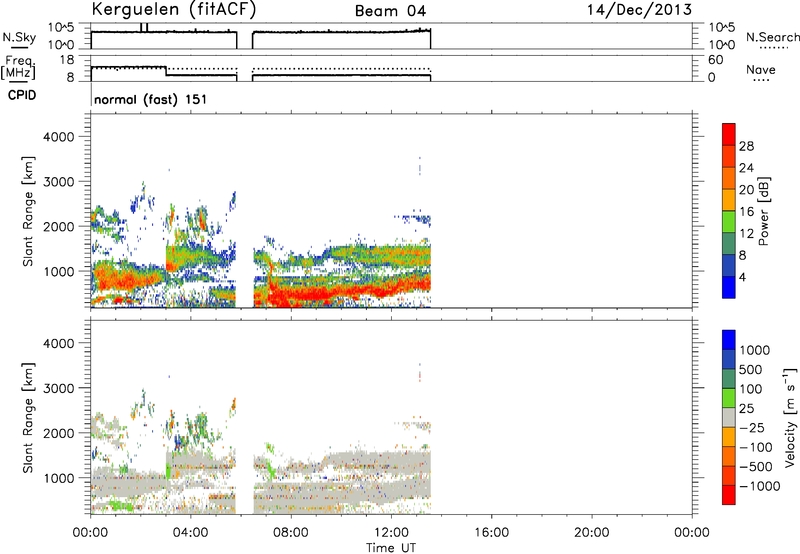Click the '04:00' time axis label
800x554 pixels.
tap(190, 533)
